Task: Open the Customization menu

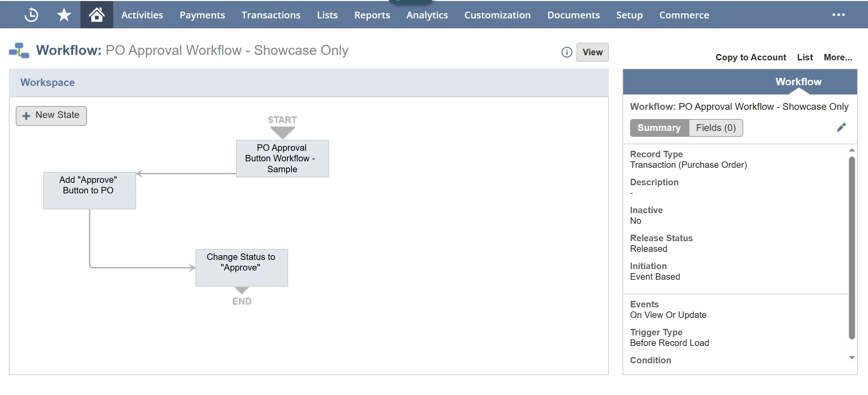Action: click(497, 15)
